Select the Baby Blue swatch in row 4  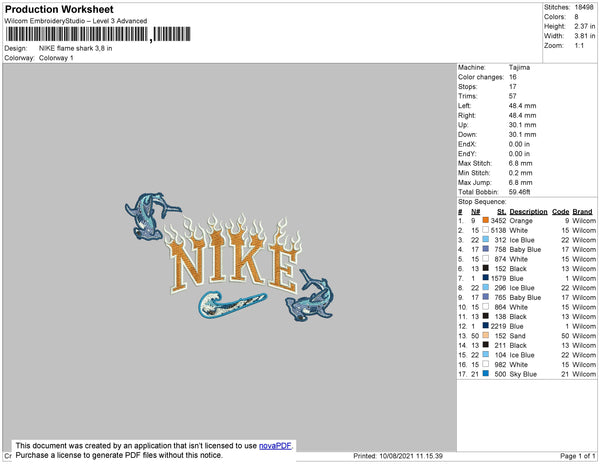(486, 249)
